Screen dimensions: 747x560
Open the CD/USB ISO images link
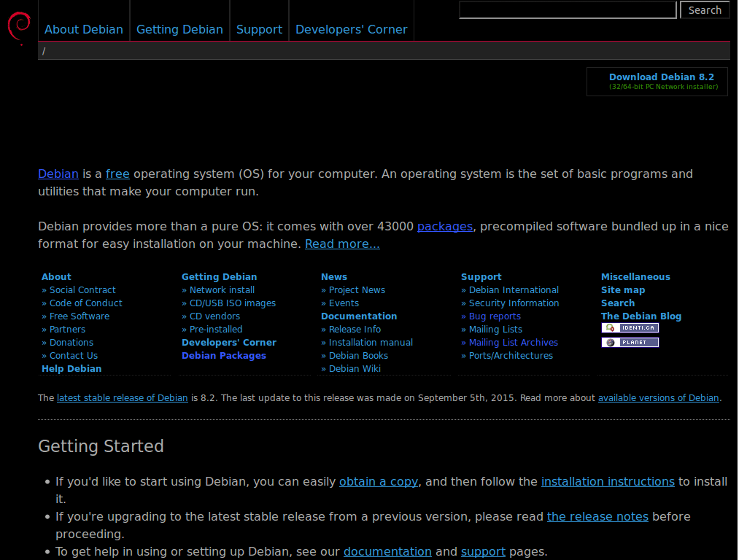click(x=233, y=303)
